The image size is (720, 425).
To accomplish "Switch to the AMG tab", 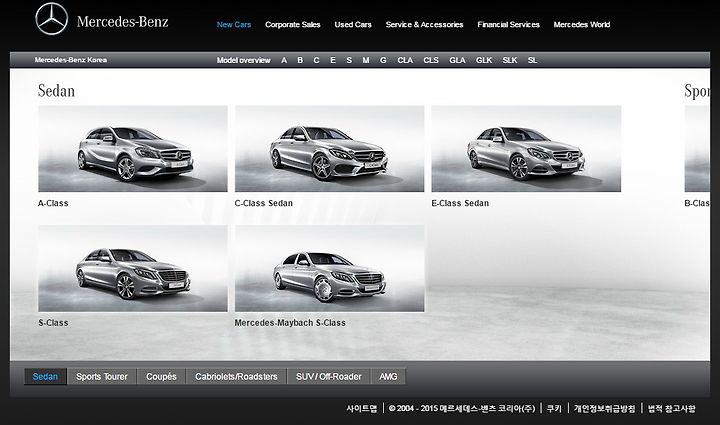I will [x=388, y=376].
